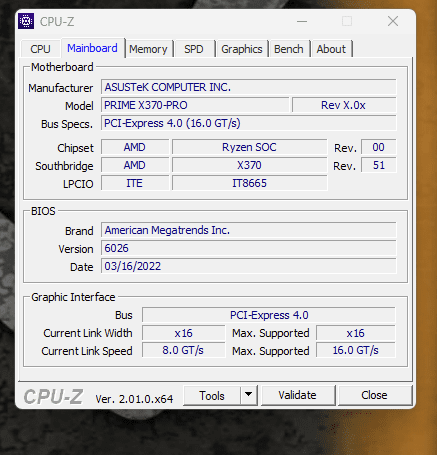Screen dimensions: 437x455
Task: Select the Mainboard tab
Action: (92, 48)
